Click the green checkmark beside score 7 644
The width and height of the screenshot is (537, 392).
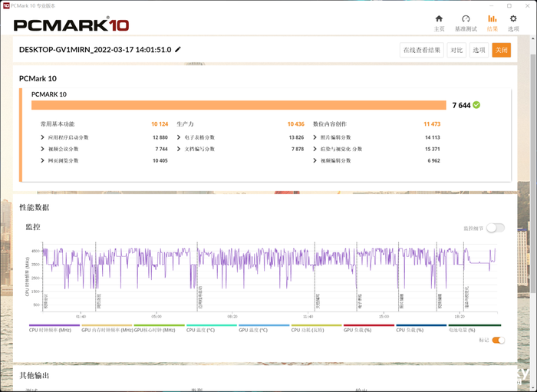(x=476, y=104)
